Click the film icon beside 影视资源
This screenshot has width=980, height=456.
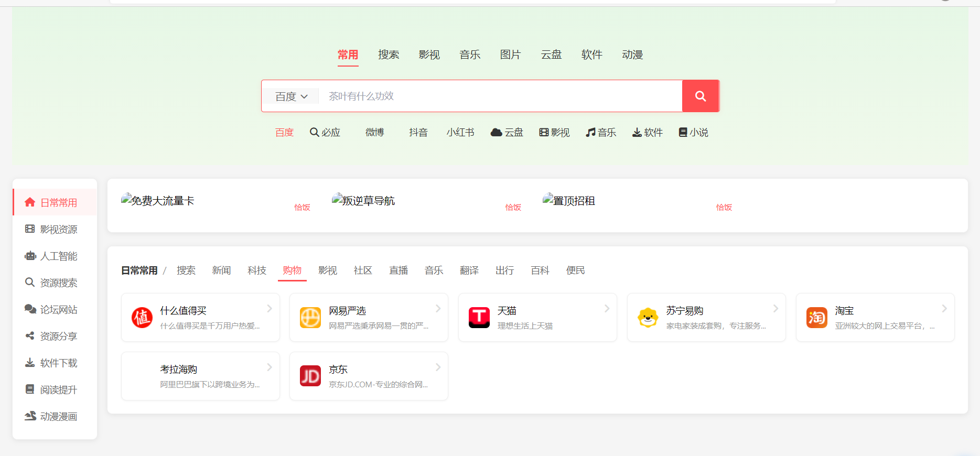(30, 229)
